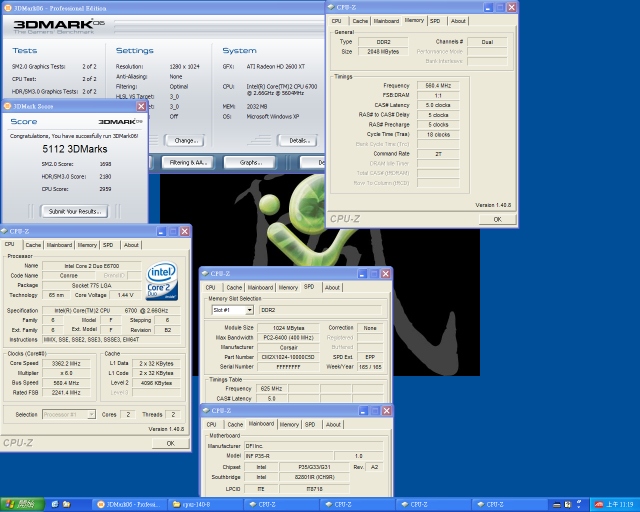
Task: Switch to Cache tab in processor CPU-Z window
Action: pos(33,245)
